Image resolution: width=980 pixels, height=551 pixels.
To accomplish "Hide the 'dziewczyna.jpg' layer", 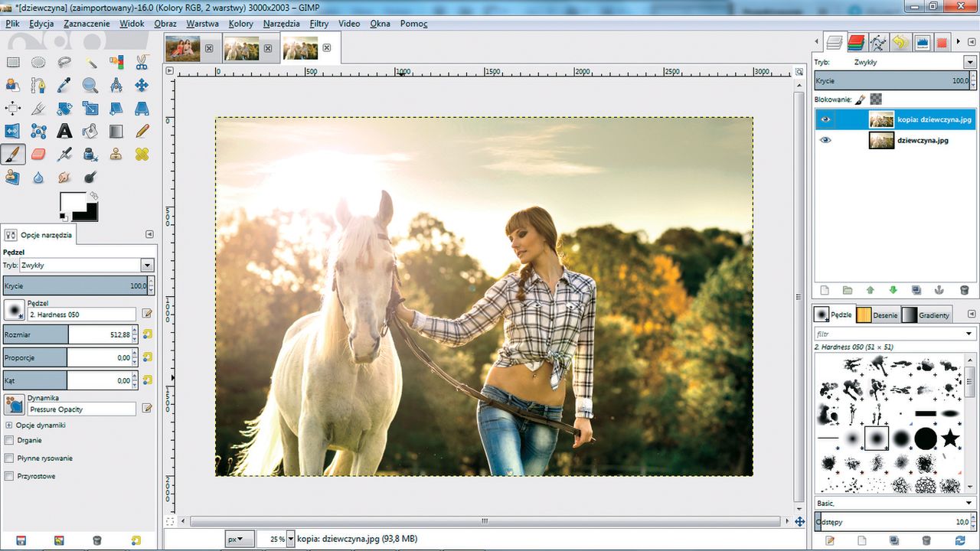I will pyautogui.click(x=825, y=140).
